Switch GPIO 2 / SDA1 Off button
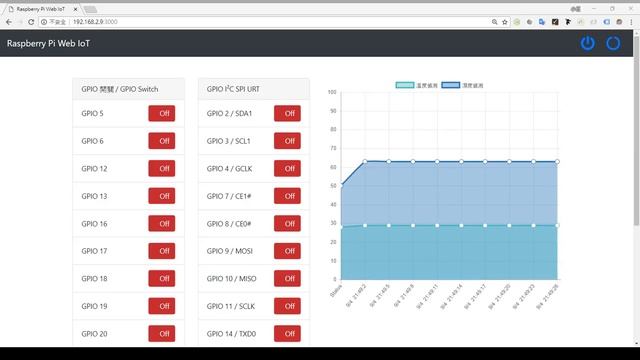 pos(287,113)
